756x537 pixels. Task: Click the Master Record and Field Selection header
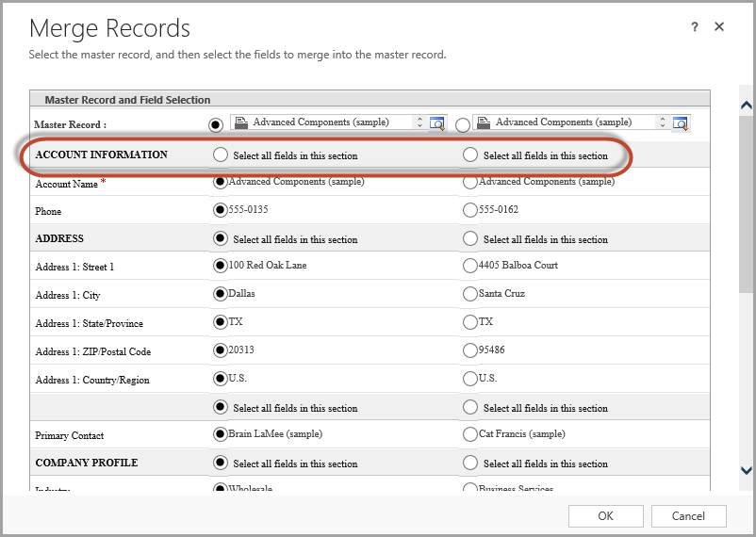pos(128,100)
